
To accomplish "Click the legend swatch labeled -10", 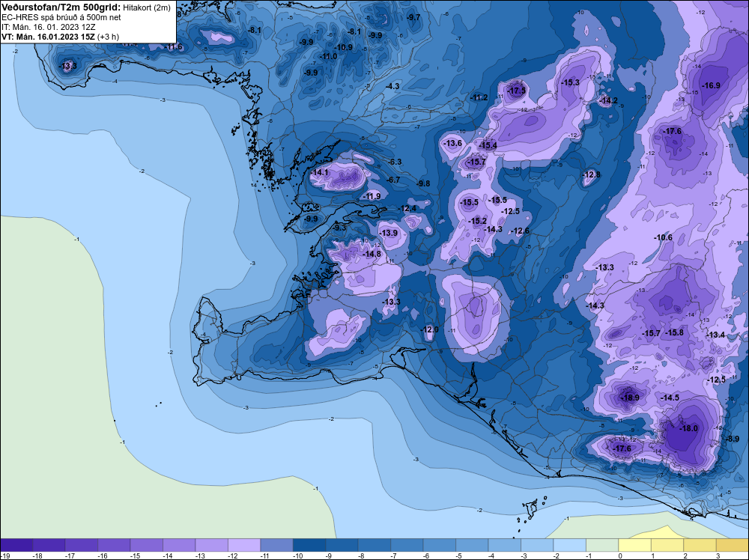I will (x=309, y=545).
